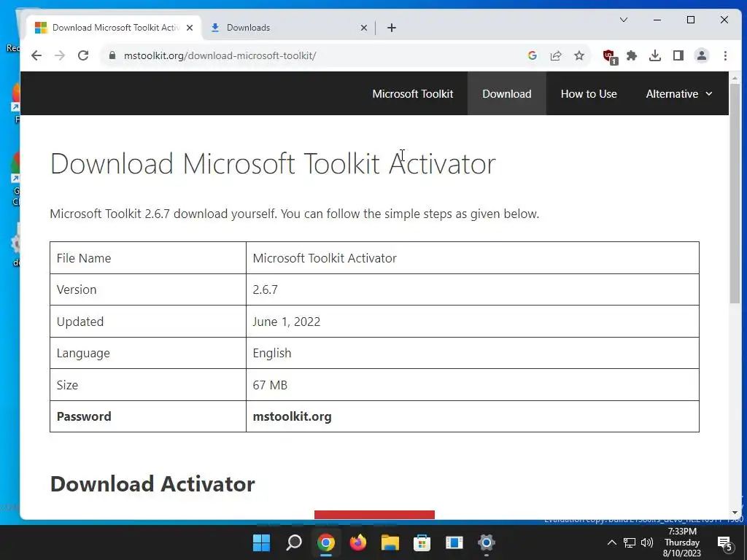Click the page vertical scrollbar thumb

click(735, 192)
